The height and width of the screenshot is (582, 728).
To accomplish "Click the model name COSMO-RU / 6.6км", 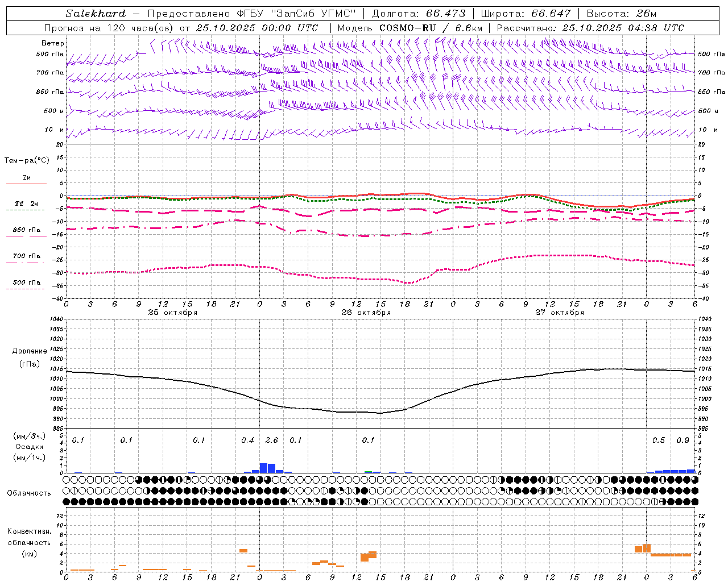I will click(431, 28).
